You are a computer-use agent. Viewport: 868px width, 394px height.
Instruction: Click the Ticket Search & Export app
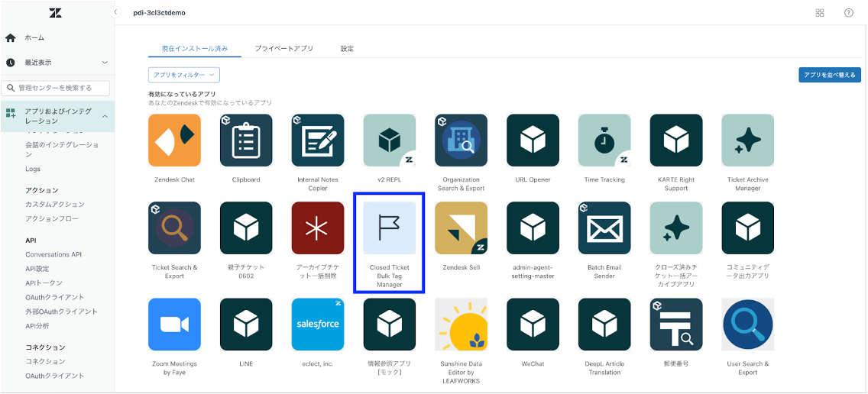point(174,228)
